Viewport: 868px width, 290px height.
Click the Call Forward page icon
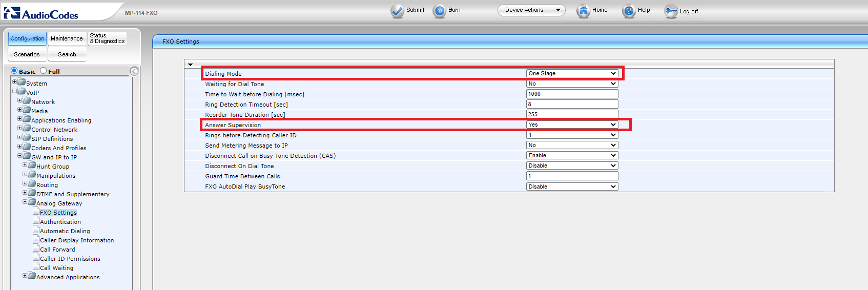[x=36, y=248]
